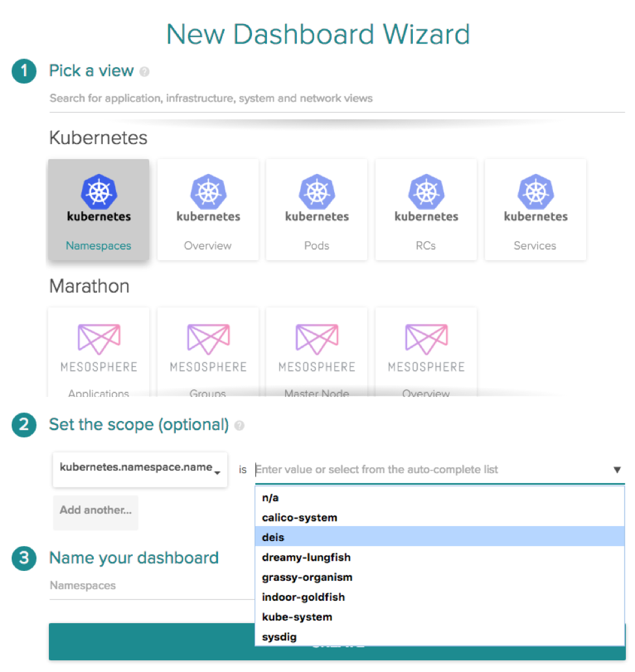Choose grassy-organism namespace option
The height and width of the screenshot is (672, 635).
(x=440, y=577)
